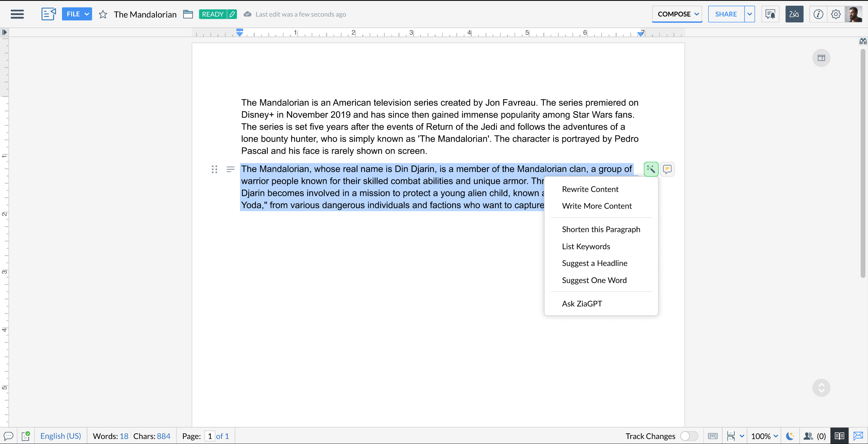The width and height of the screenshot is (868, 444).
Task: Click the cloud save status icon
Action: [247, 14]
